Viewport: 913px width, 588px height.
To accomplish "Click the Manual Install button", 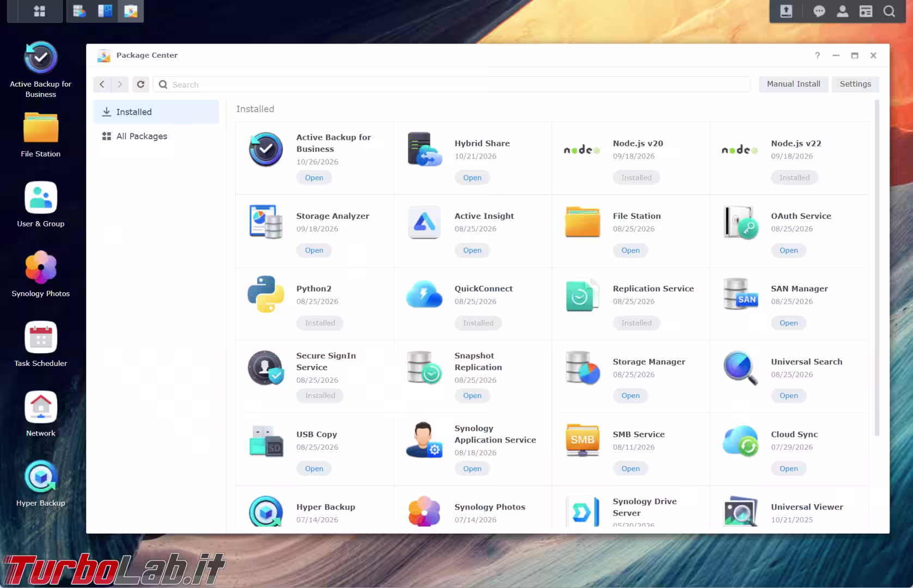I will 793,84.
